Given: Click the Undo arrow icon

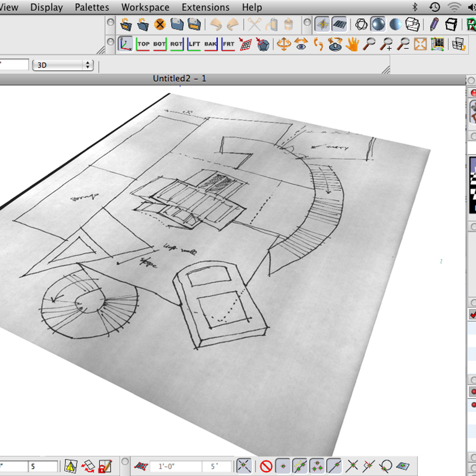Looking at the screenshot, I should [x=215, y=24].
